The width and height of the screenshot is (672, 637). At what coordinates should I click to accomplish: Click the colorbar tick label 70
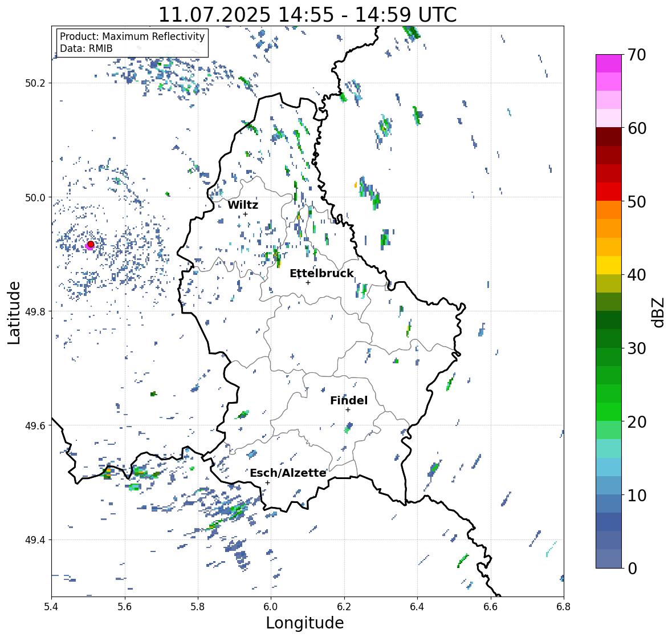click(x=637, y=55)
